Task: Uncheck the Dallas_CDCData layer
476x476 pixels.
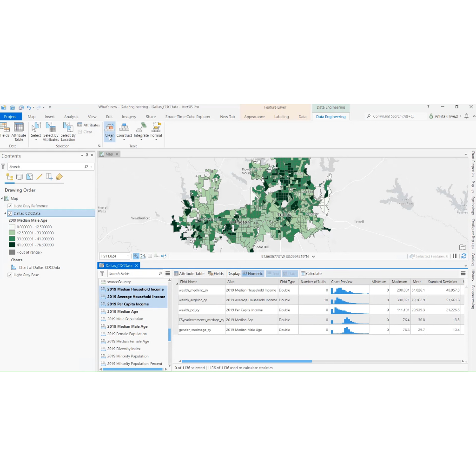Action: (10, 213)
